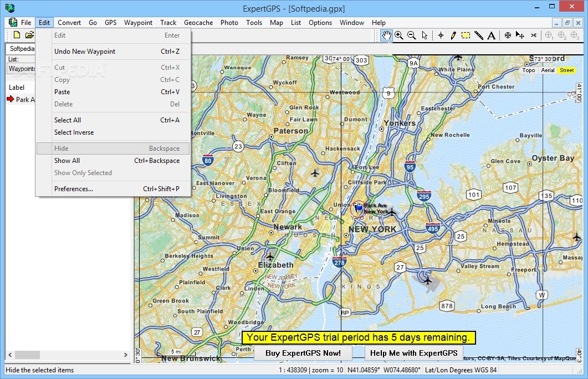Restore the inner document window
Screen dimensions: 588x379
coord(567,23)
